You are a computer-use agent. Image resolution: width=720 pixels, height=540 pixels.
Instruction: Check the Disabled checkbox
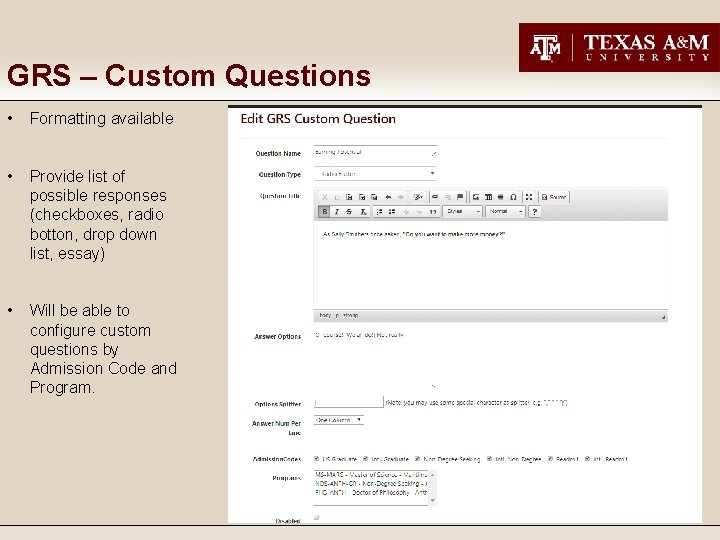click(x=316, y=518)
